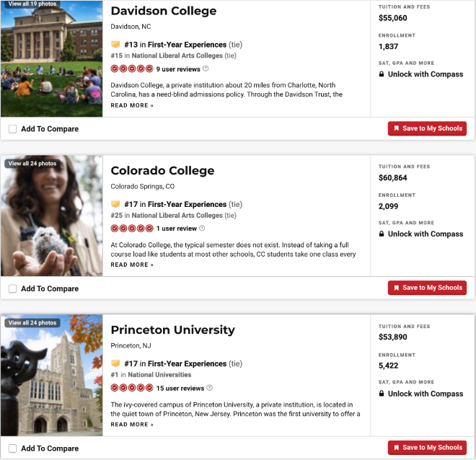Click Davidson College's yellow ranking badge icon
The image size is (476, 460).
click(115, 45)
